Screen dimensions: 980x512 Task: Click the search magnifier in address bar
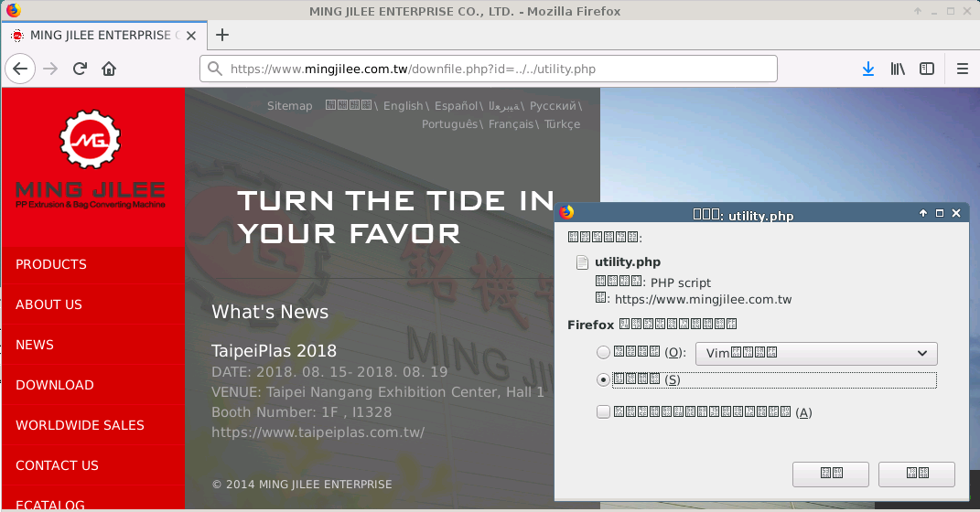(x=215, y=69)
